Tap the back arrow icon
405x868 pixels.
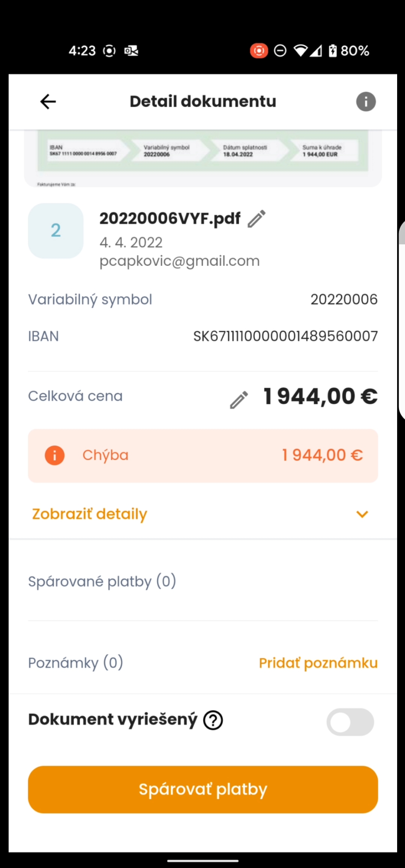click(48, 102)
